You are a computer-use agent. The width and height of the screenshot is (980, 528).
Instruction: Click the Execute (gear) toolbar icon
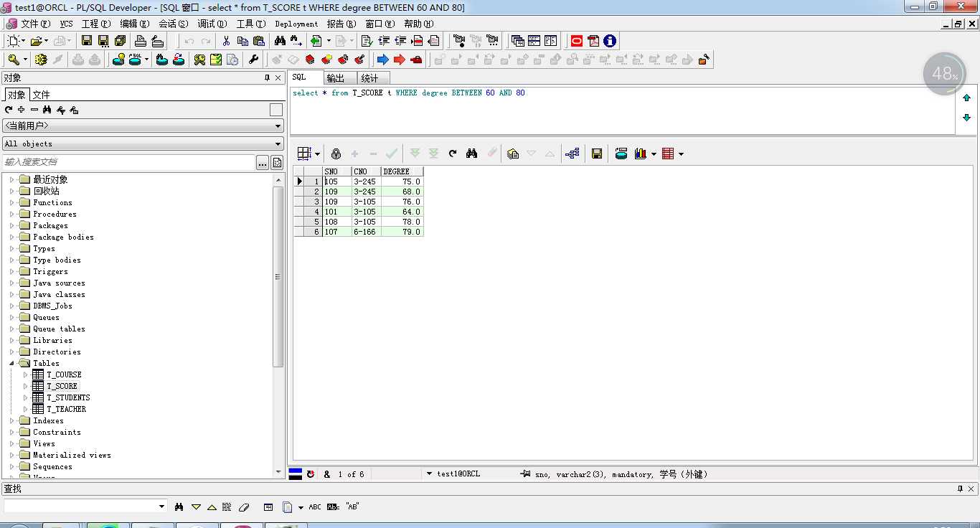point(41,60)
